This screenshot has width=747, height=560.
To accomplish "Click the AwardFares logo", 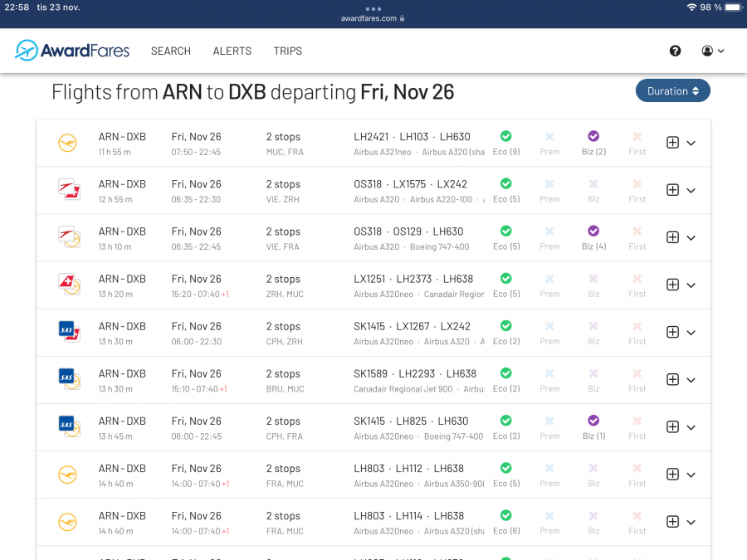I will pos(72,51).
